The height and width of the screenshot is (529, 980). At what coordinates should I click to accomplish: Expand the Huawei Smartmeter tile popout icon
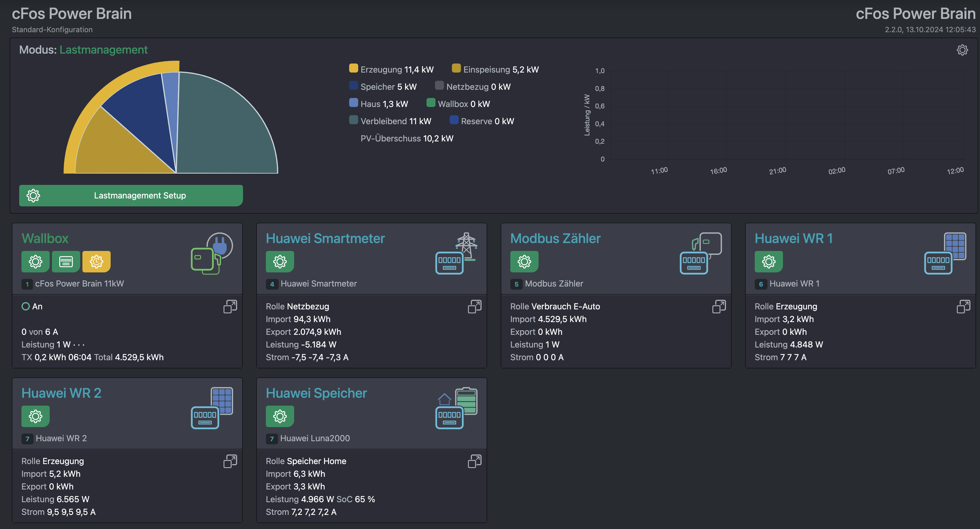coord(474,306)
